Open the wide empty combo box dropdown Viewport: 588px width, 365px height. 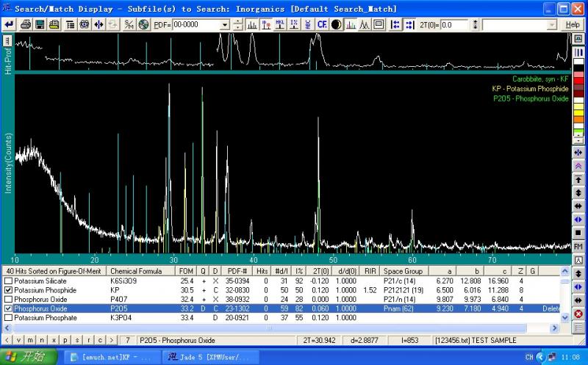point(552,24)
